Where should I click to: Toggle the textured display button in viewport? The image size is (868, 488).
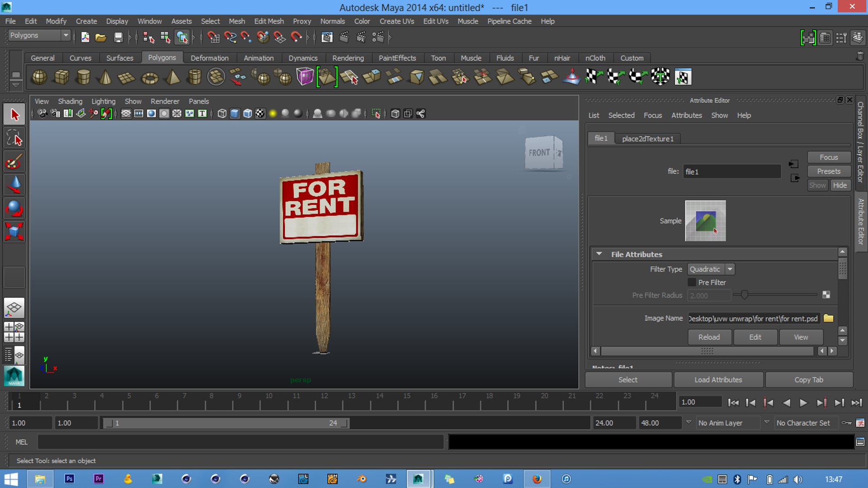[260, 114]
